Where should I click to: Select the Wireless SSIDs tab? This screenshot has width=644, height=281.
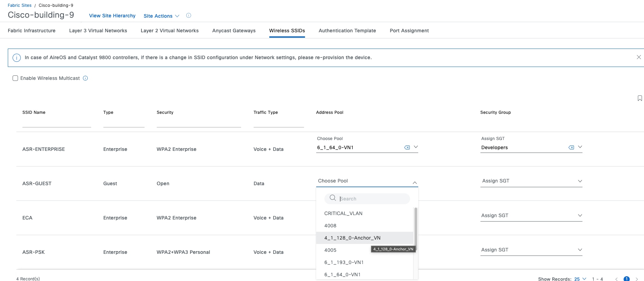click(x=287, y=31)
